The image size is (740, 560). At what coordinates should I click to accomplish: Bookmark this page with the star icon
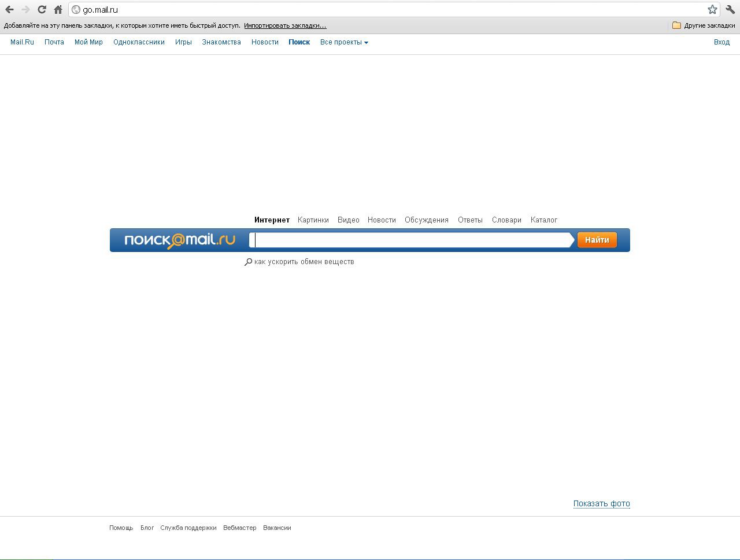click(712, 9)
